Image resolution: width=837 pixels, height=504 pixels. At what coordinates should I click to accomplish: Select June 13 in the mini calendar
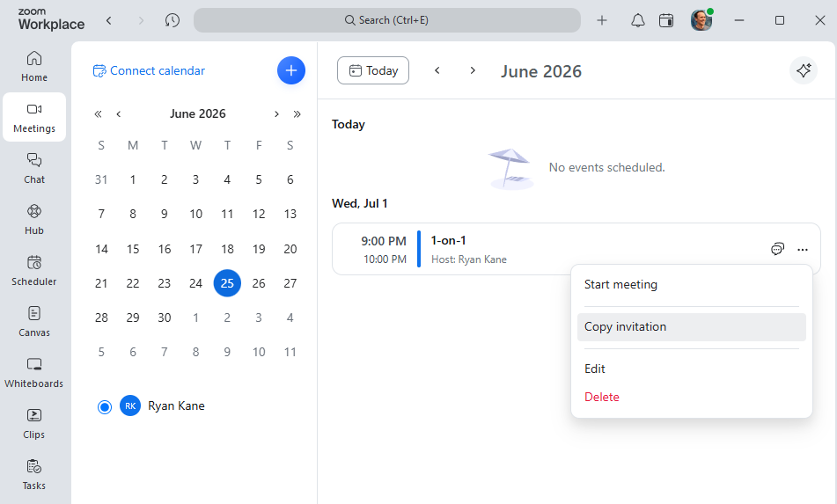click(x=290, y=215)
